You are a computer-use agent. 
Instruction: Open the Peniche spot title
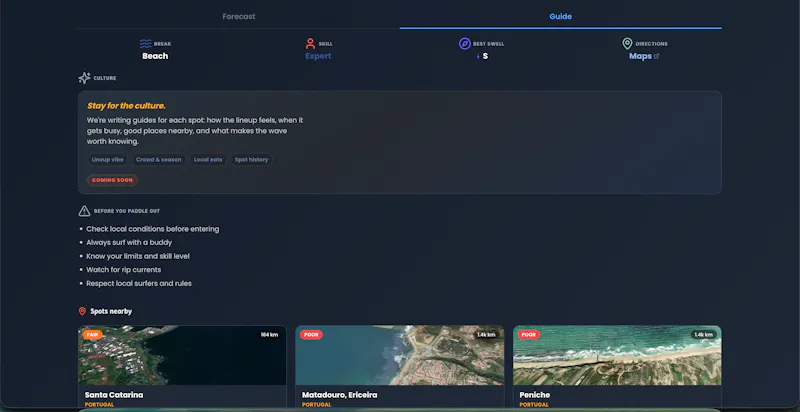pyautogui.click(x=535, y=395)
